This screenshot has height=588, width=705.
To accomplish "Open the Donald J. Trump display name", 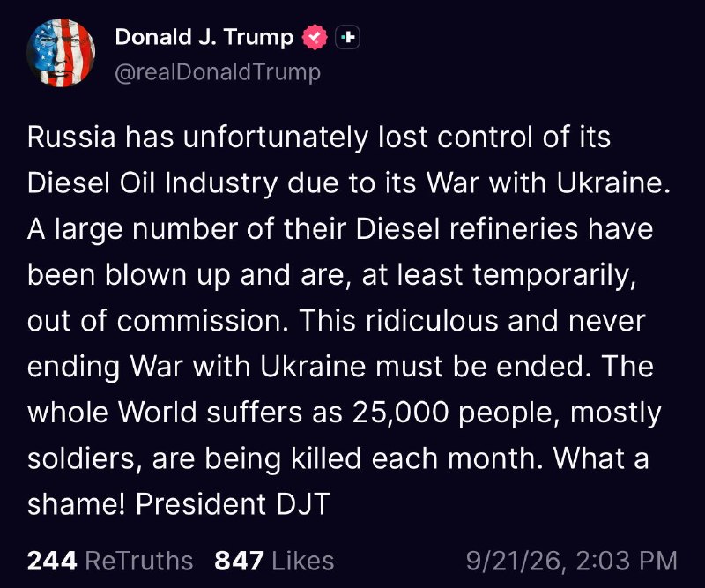I will 204,37.
